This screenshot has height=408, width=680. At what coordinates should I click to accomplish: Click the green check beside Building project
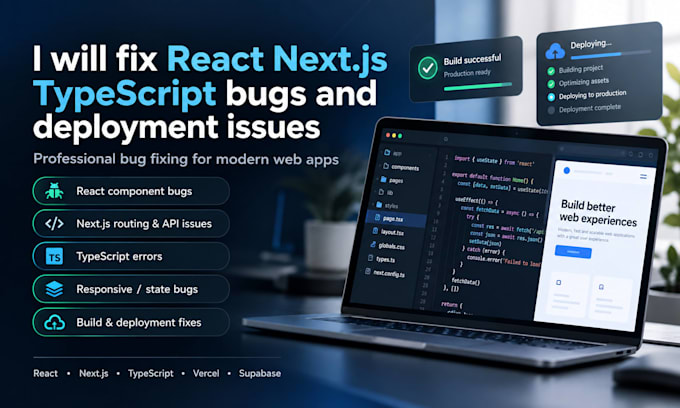(551, 71)
